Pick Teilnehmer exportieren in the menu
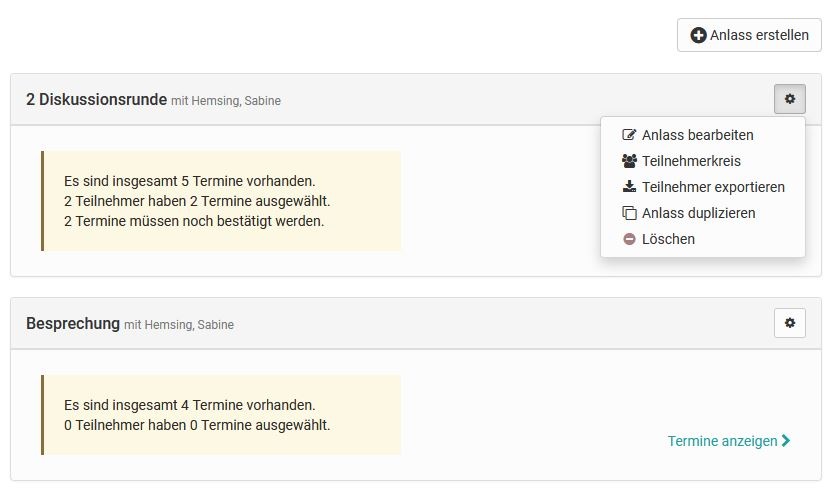 pos(713,187)
